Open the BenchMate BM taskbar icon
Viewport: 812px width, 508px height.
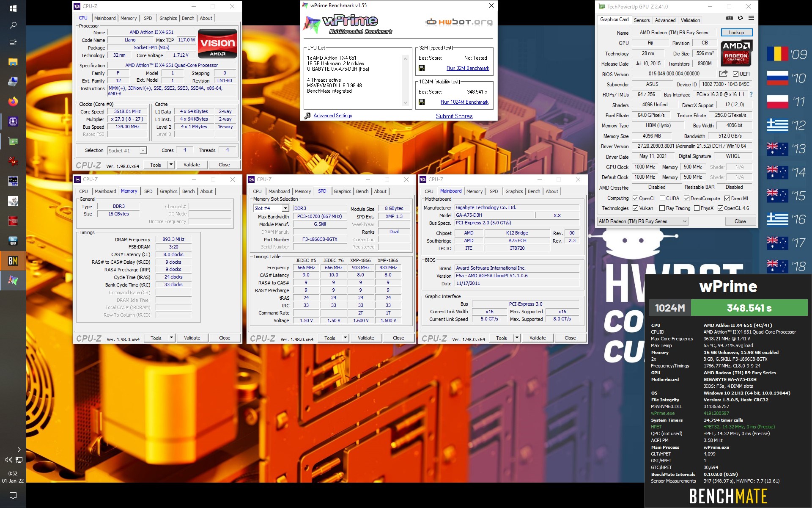coord(13,261)
